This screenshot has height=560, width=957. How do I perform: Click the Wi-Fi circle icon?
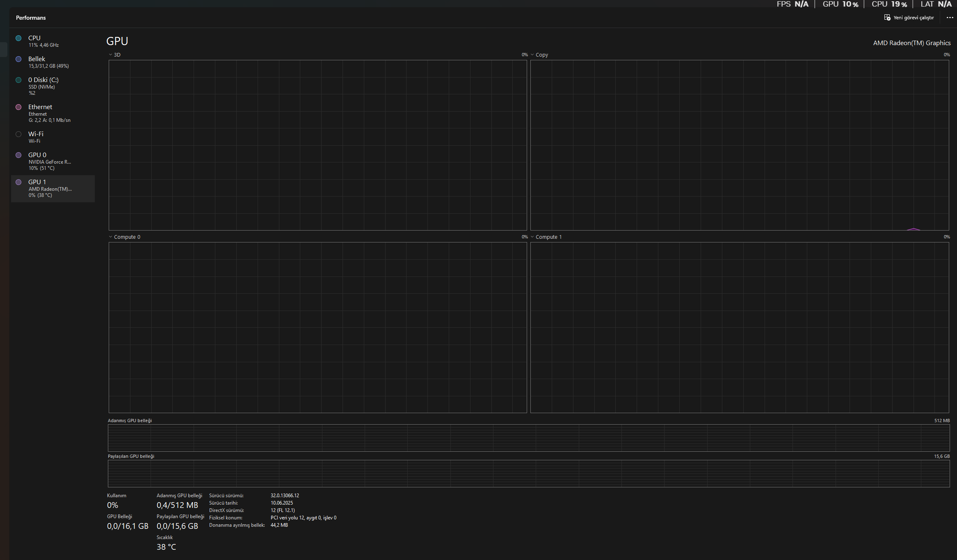(x=18, y=134)
